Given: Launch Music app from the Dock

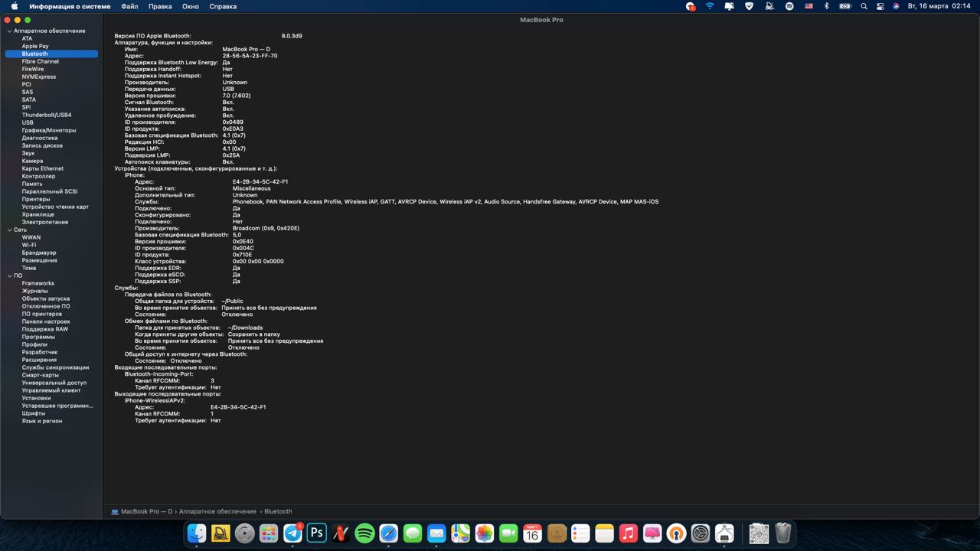Looking at the screenshot, I should [628, 533].
